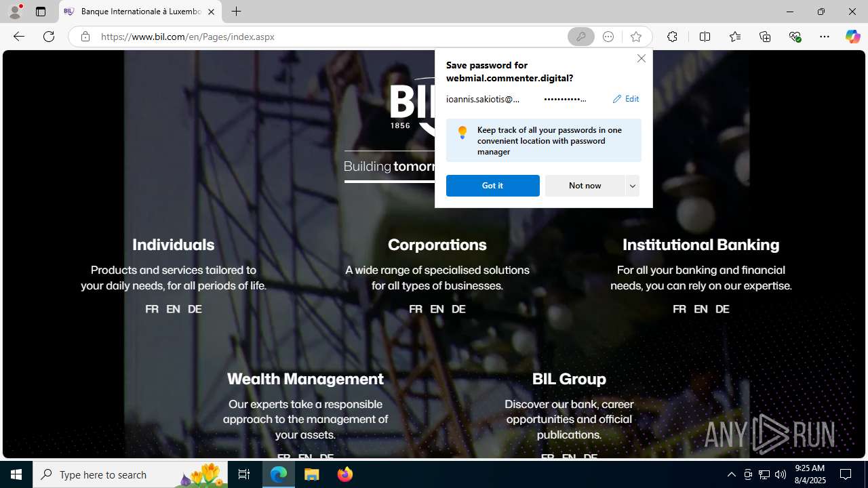Viewport: 868px width, 488px height.
Task: Open Browser essentials
Action: point(795,37)
